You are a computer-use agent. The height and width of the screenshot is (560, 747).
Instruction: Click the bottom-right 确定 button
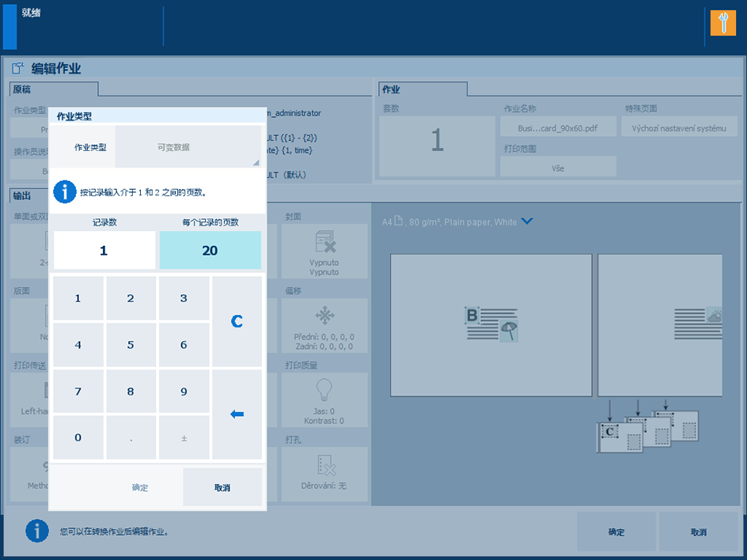tap(616, 532)
